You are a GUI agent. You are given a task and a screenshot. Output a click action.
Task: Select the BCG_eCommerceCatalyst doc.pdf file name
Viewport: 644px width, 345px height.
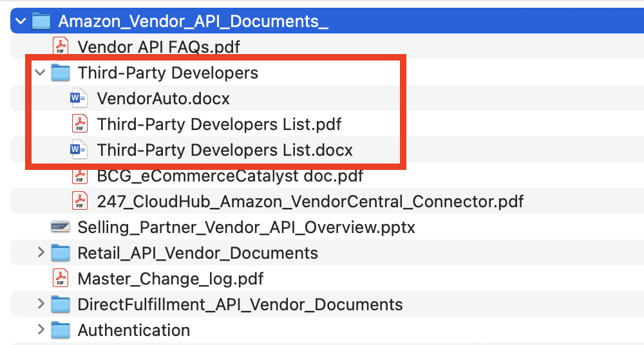point(230,176)
